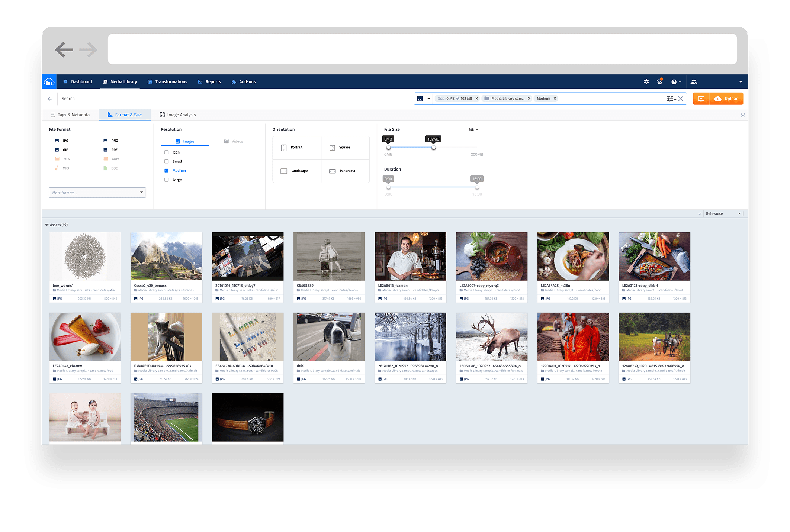Click the user management people icon

[694, 81]
